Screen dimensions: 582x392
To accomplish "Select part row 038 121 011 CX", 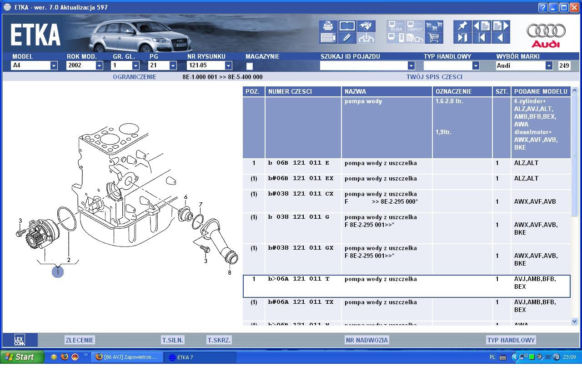I will point(406,201).
